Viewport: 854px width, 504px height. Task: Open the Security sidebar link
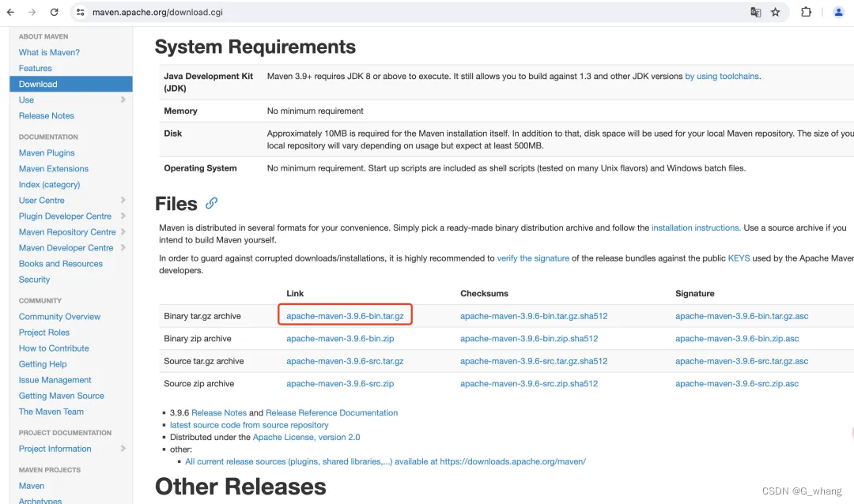click(x=34, y=279)
